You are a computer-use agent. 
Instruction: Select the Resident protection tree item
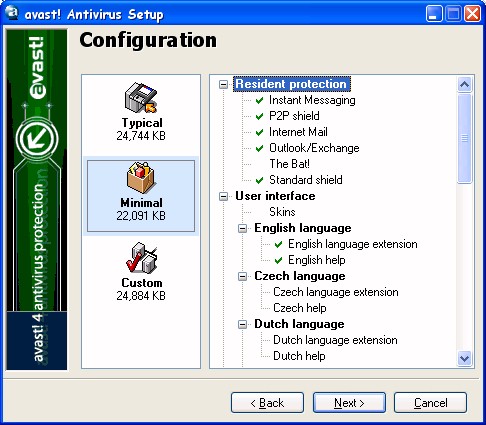click(291, 84)
